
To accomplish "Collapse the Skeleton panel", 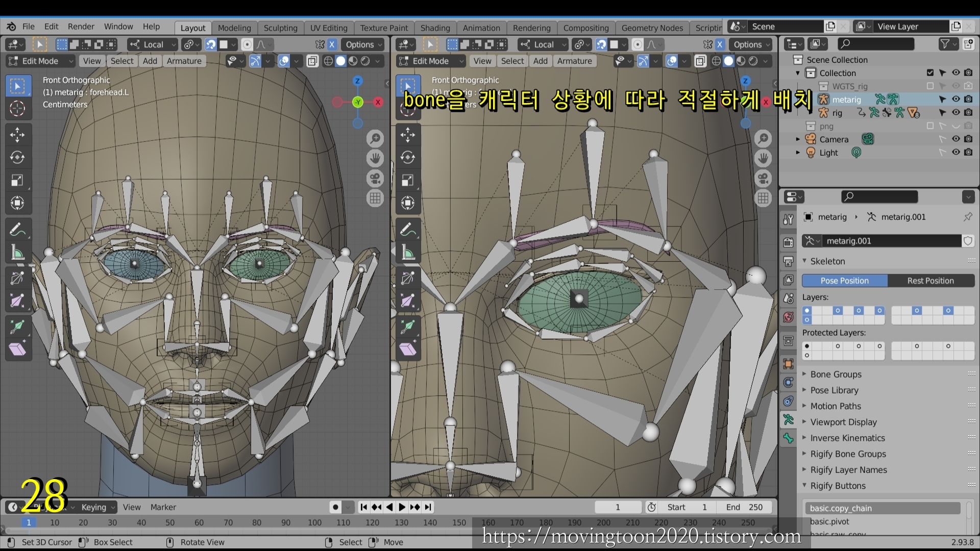I will point(827,261).
